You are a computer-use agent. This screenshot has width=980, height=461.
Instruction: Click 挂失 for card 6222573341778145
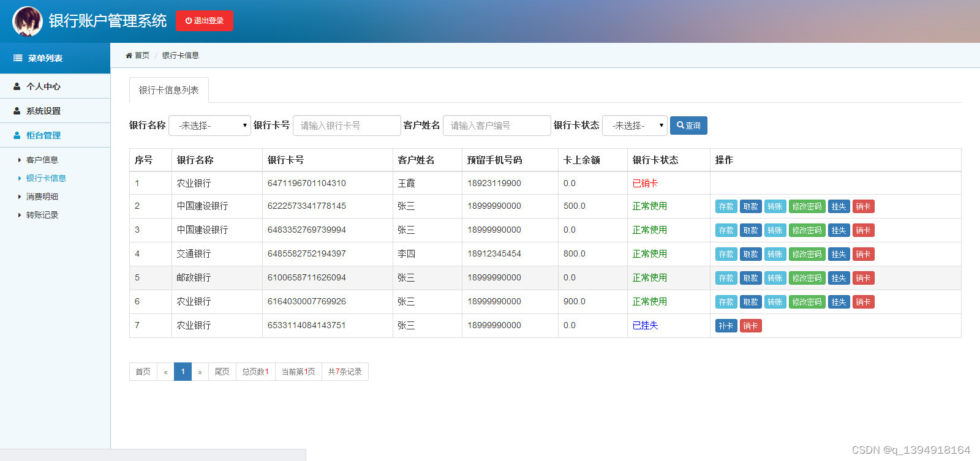(839, 207)
